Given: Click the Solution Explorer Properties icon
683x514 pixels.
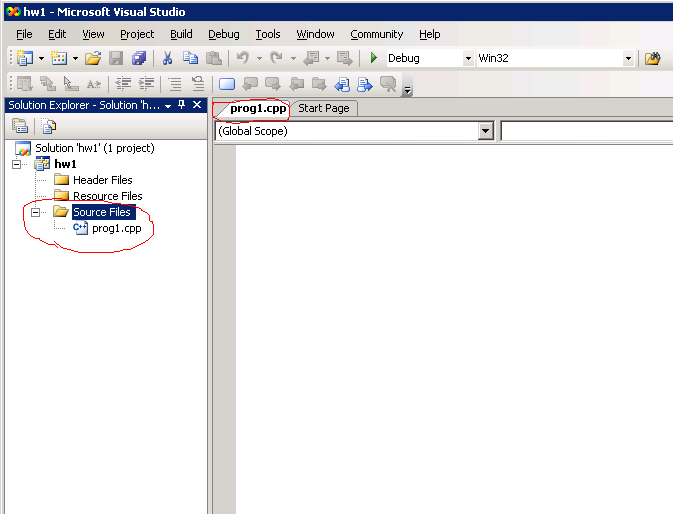Looking at the screenshot, I should coord(20,126).
